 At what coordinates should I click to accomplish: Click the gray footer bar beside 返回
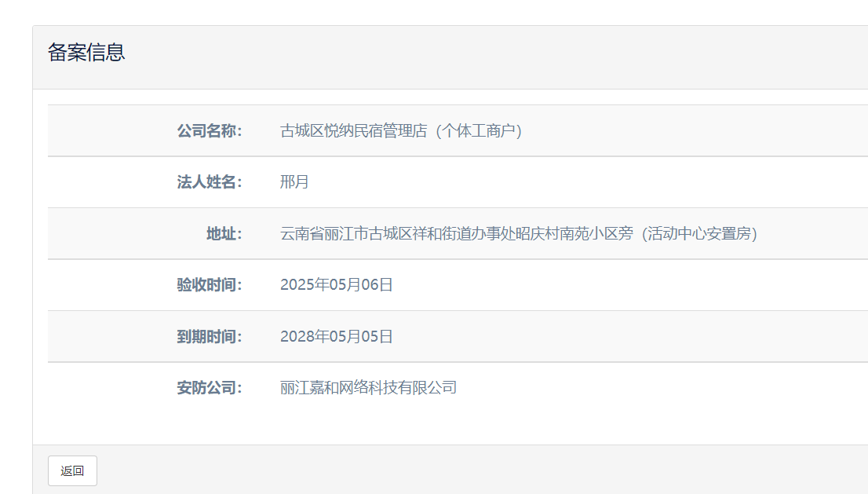[471, 470]
